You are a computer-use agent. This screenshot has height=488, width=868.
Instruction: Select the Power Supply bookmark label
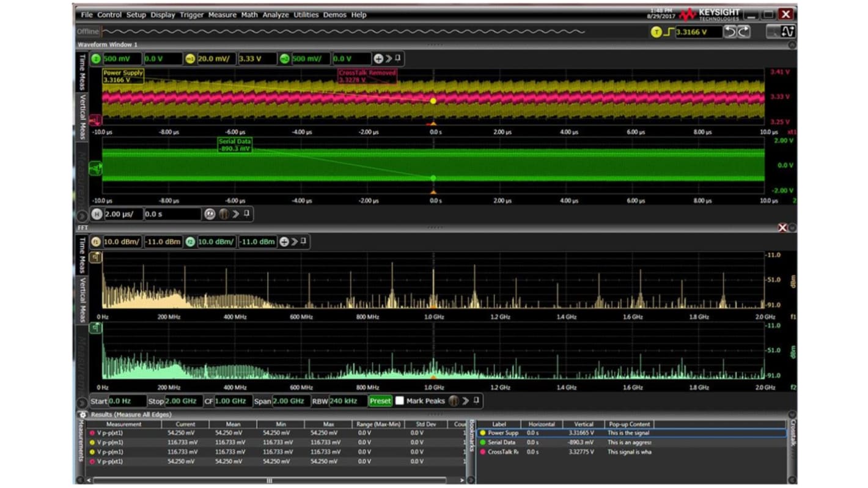coord(123,76)
